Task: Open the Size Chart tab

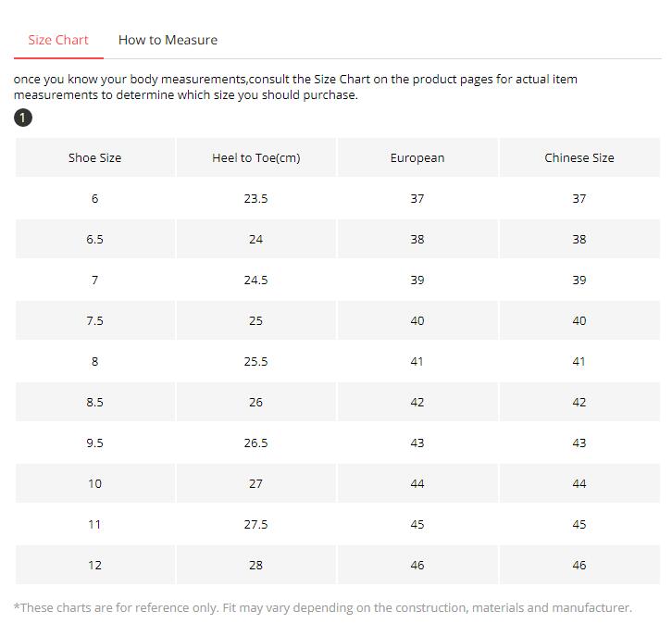Action: (58, 40)
